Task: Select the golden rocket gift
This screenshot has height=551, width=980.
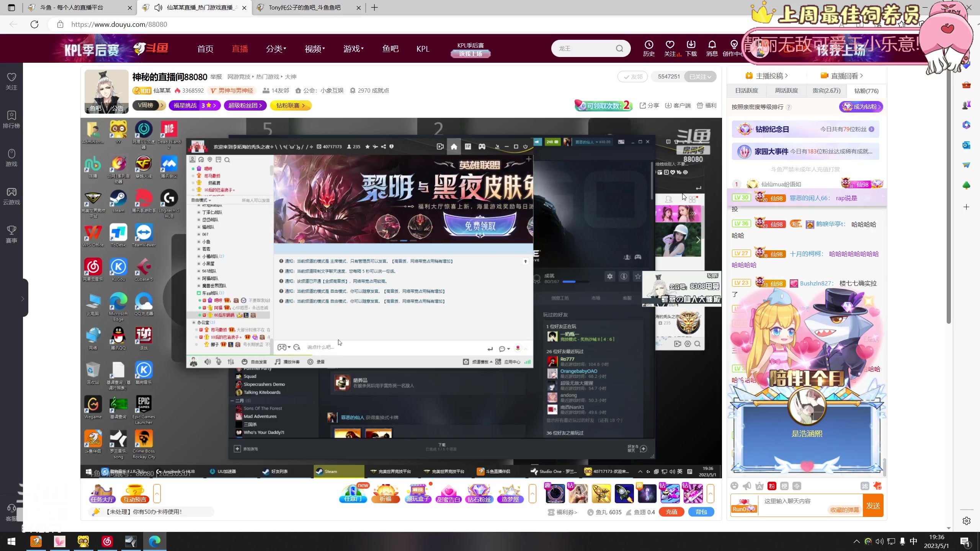Action: coord(601,494)
